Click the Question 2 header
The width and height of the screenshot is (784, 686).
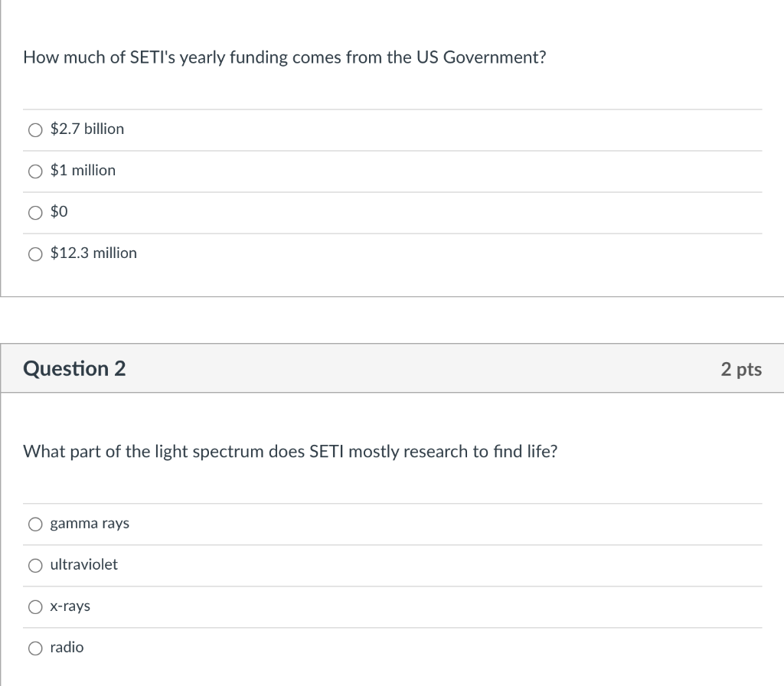[x=73, y=368]
